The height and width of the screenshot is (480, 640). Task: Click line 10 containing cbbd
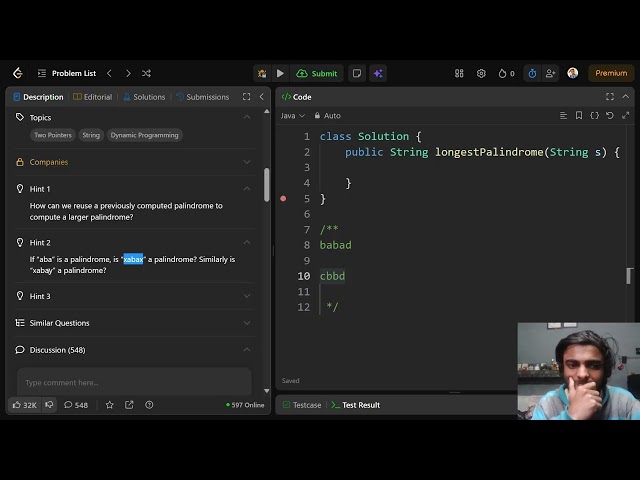(332, 276)
